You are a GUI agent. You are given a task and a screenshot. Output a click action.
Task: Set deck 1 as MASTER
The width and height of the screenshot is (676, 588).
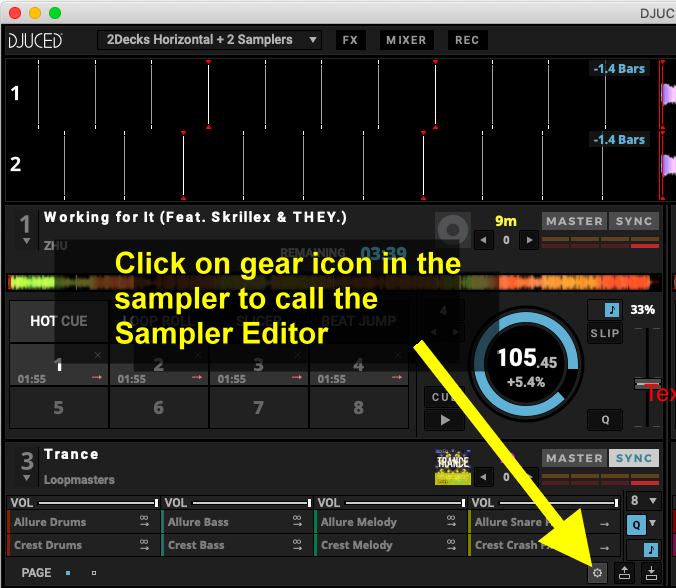[x=574, y=221]
